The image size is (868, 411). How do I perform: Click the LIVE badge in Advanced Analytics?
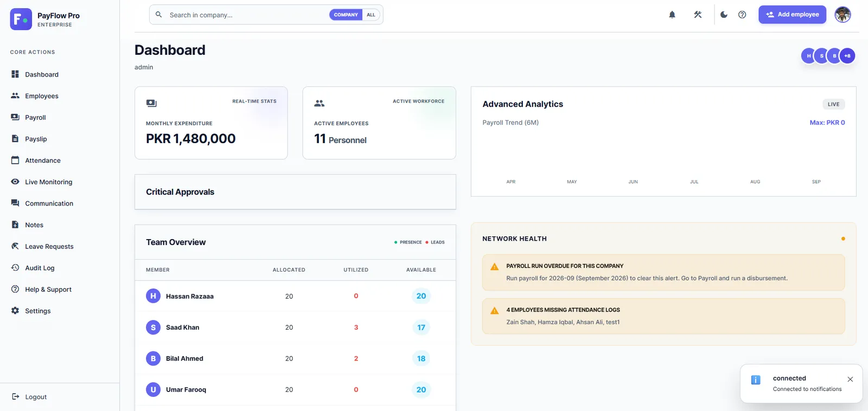click(834, 104)
